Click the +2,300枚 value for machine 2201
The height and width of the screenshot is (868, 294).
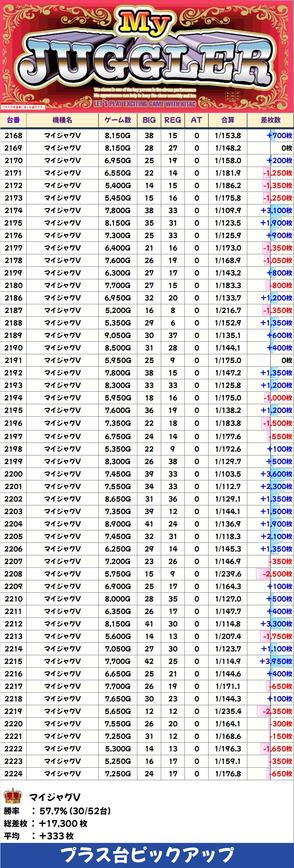click(277, 486)
